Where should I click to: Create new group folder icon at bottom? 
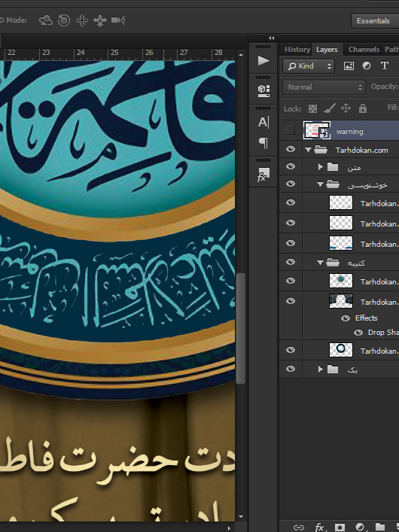(380, 527)
